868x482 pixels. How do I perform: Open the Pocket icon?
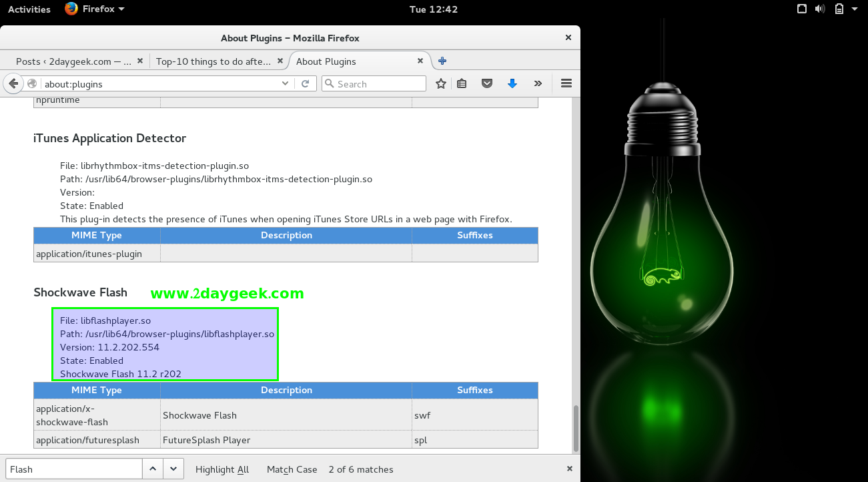(487, 83)
